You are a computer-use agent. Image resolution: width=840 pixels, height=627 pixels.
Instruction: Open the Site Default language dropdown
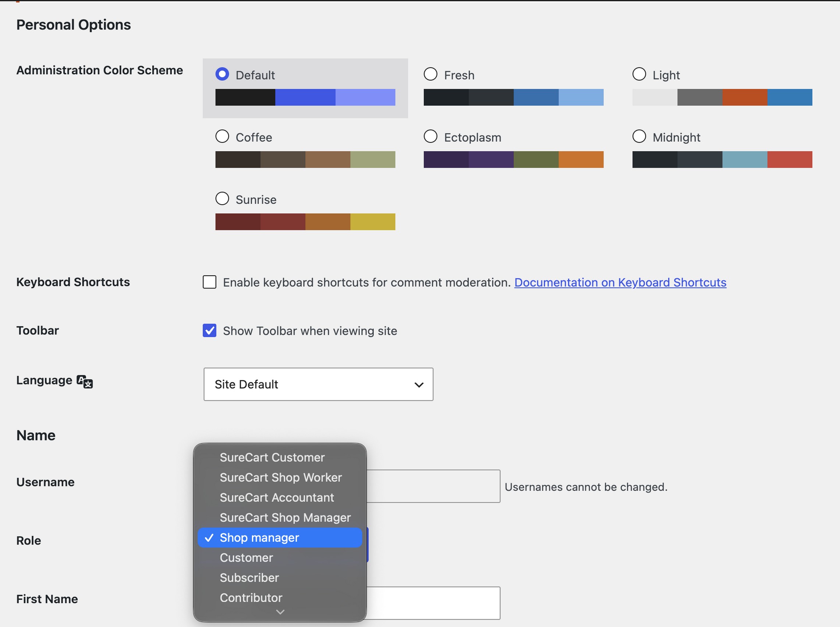(x=318, y=384)
